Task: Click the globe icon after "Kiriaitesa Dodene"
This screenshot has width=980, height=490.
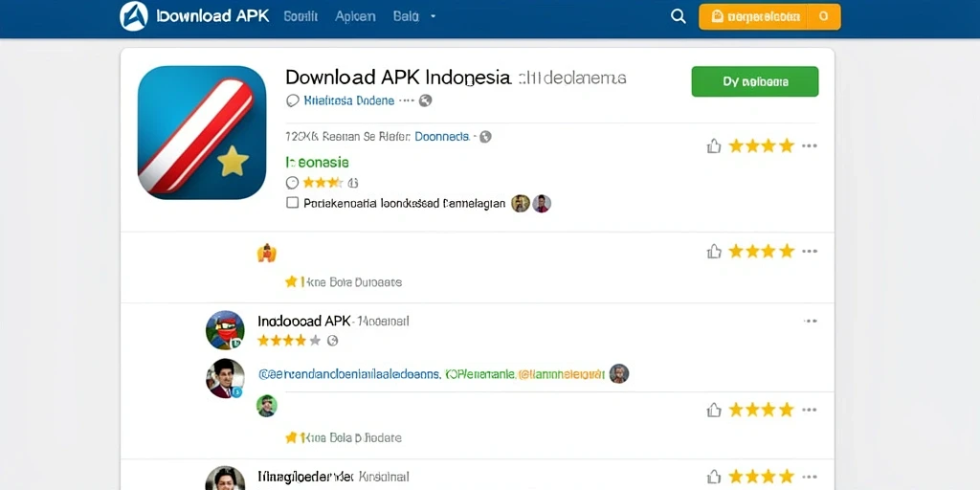Action: [426, 100]
